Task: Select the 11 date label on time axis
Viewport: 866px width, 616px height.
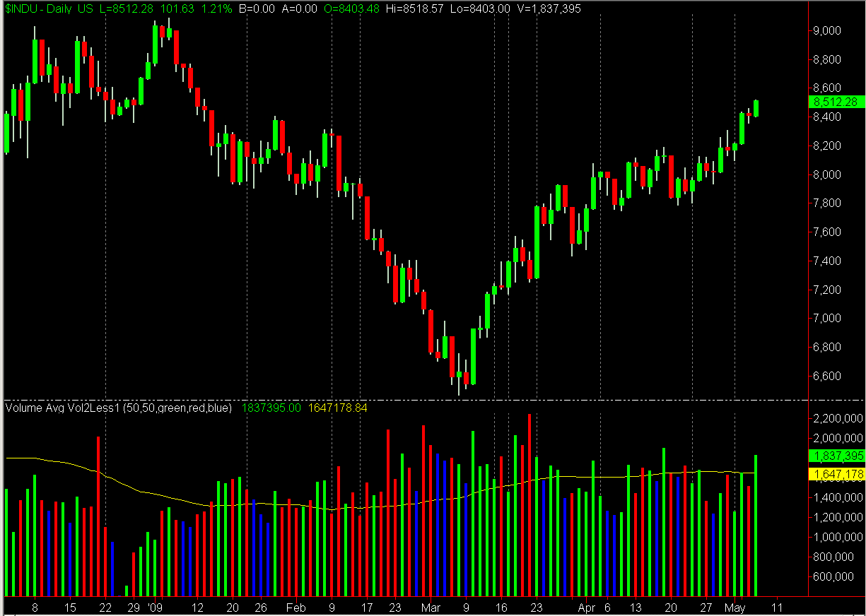Action: pyautogui.click(x=778, y=607)
